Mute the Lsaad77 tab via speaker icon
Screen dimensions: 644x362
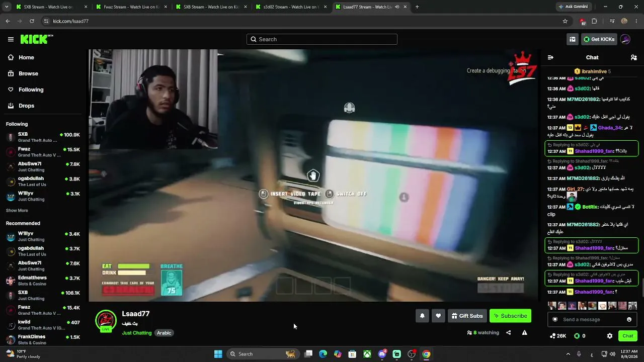tap(397, 7)
